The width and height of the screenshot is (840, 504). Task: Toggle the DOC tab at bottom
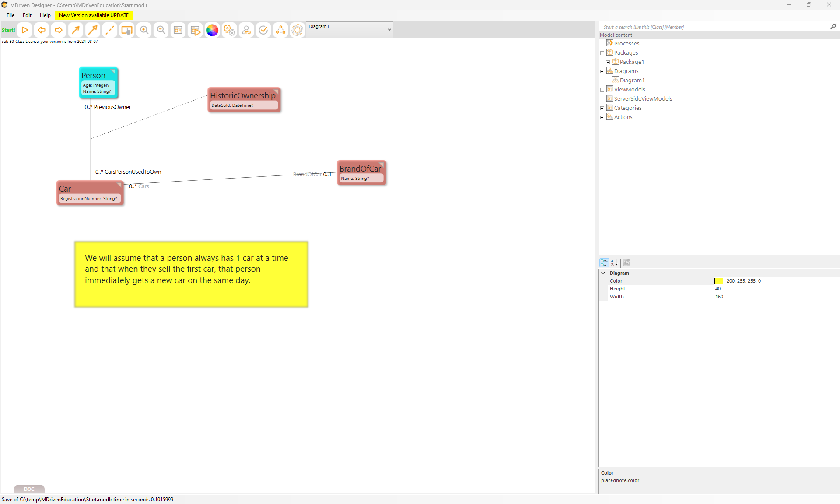tap(29, 489)
